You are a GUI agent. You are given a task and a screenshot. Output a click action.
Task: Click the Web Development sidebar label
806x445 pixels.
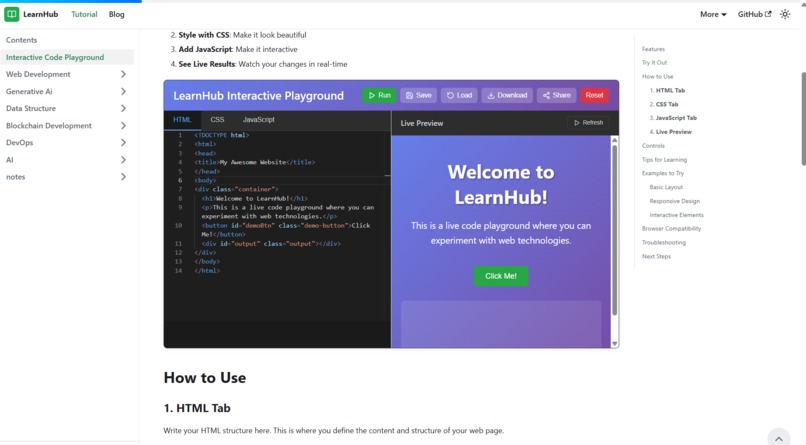pos(38,74)
